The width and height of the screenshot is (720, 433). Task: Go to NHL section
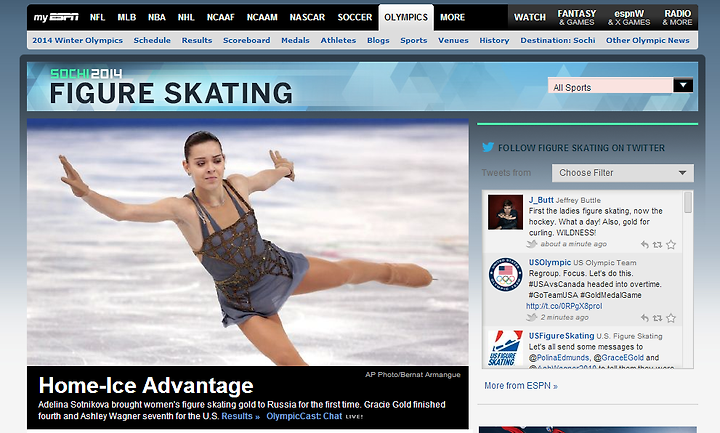186,17
